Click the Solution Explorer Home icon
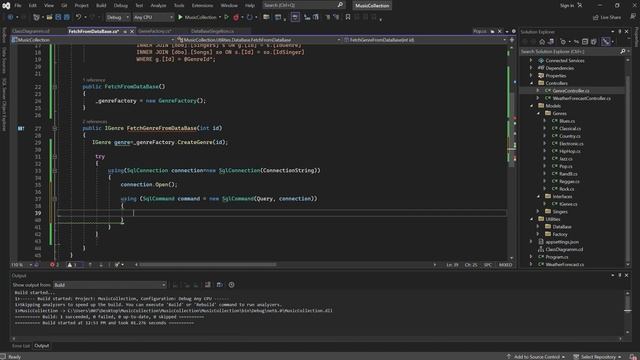The image size is (640, 360). click(x=542, y=42)
